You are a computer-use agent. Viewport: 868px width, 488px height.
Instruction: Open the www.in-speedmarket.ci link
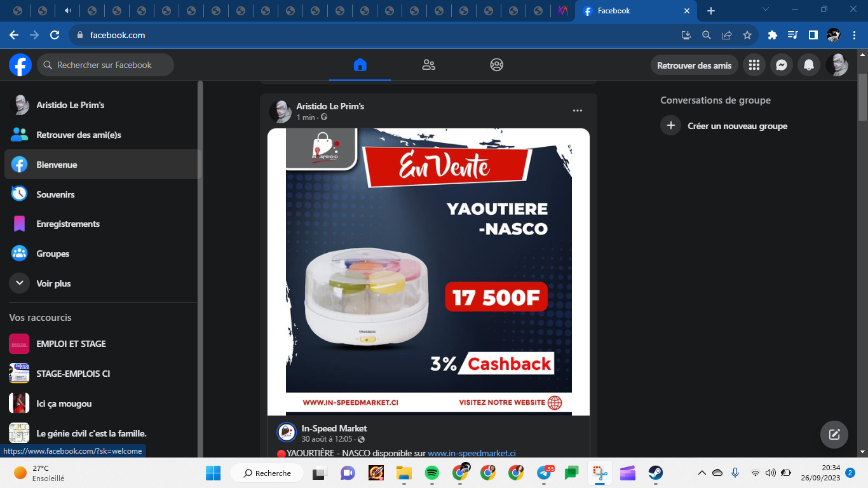tap(471, 453)
